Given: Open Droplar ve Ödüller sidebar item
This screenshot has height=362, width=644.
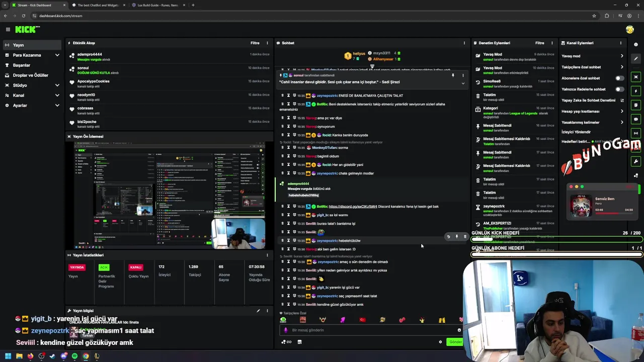Looking at the screenshot, I should tap(32, 75).
